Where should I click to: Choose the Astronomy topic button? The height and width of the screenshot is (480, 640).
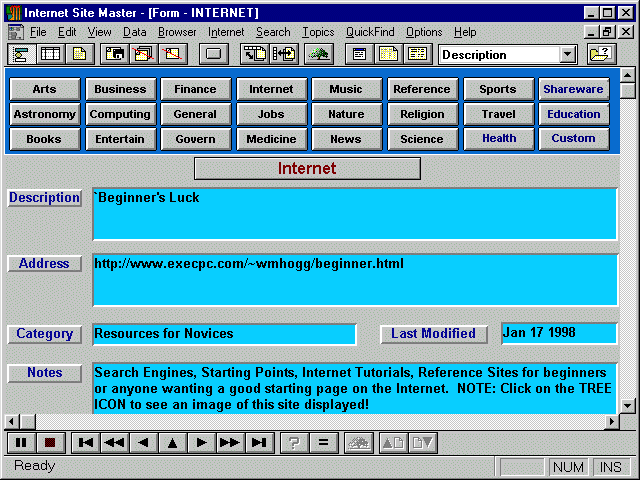click(x=44, y=114)
